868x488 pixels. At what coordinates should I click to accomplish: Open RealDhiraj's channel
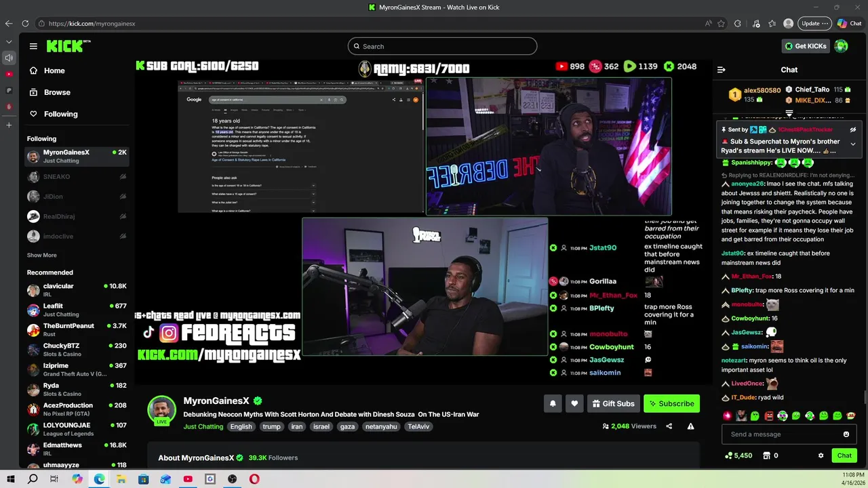pyautogui.click(x=77, y=216)
